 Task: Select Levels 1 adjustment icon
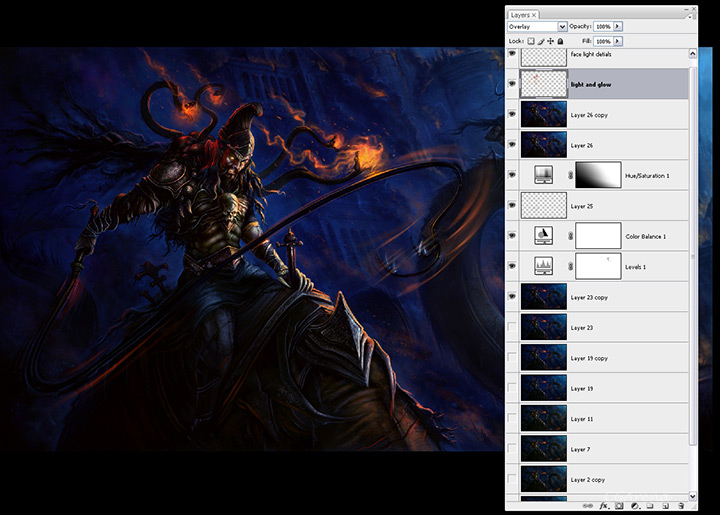click(x=543, y=266)
